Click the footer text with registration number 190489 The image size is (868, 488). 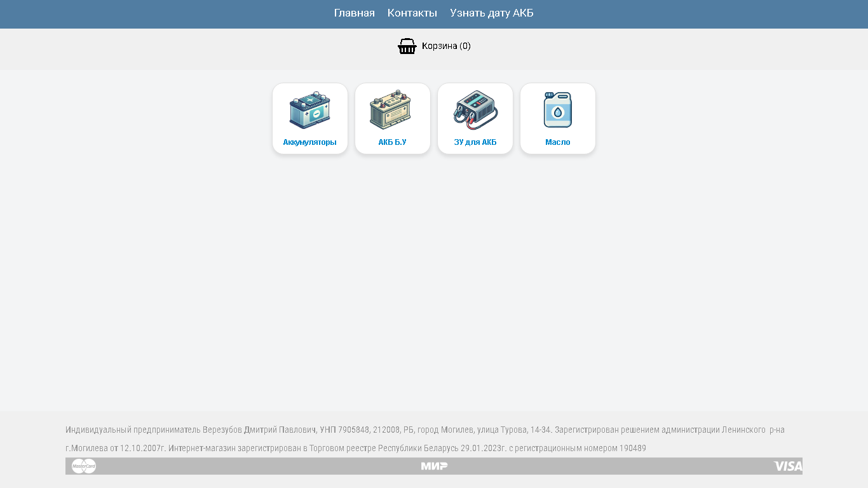point(356,449)
